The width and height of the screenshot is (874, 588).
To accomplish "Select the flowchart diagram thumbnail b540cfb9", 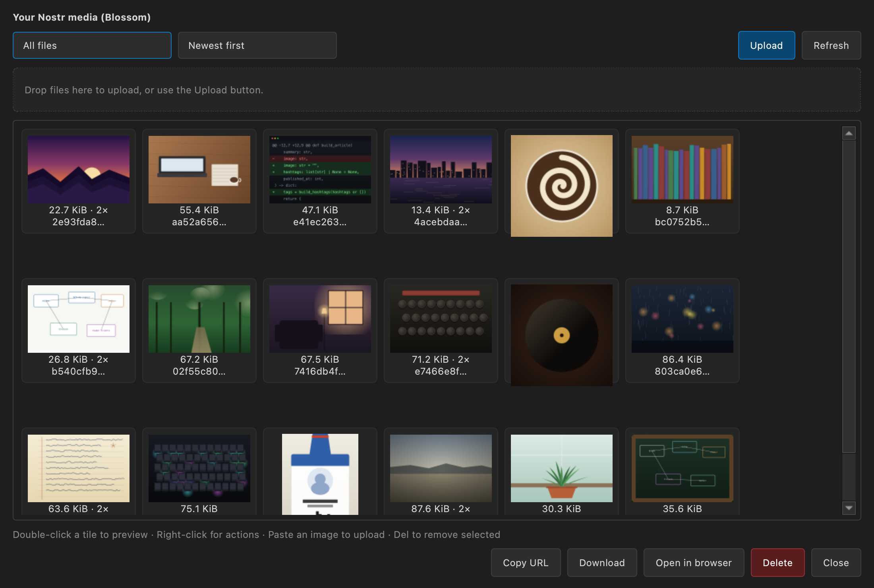I will [79, 319].
